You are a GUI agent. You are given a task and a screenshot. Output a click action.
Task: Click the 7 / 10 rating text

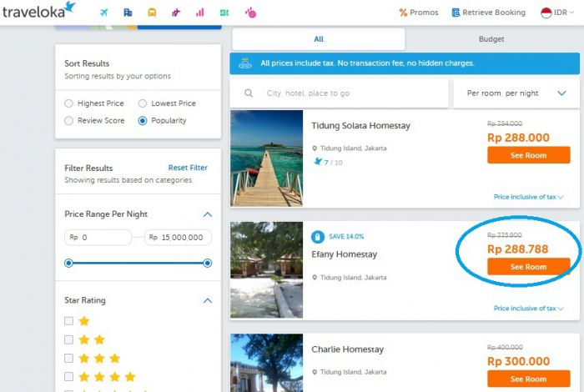[x=334, y=163]
